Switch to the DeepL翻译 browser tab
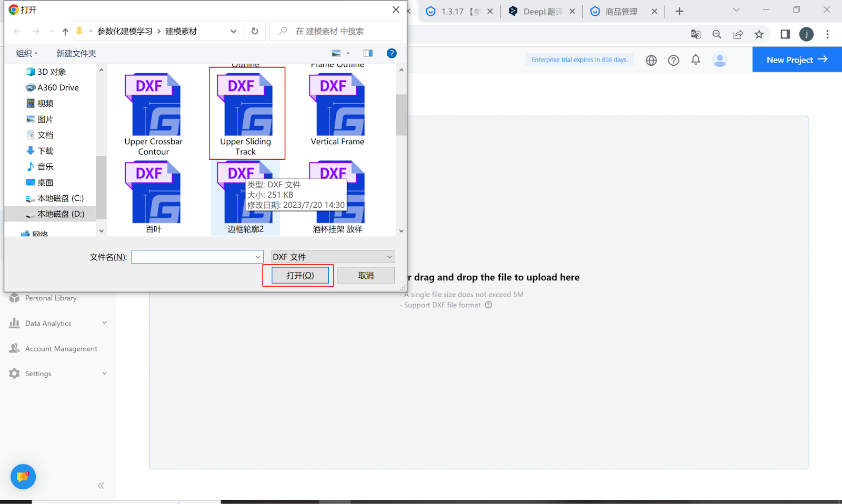This screenshot has height=504, width=842. (x=542, y=12)
